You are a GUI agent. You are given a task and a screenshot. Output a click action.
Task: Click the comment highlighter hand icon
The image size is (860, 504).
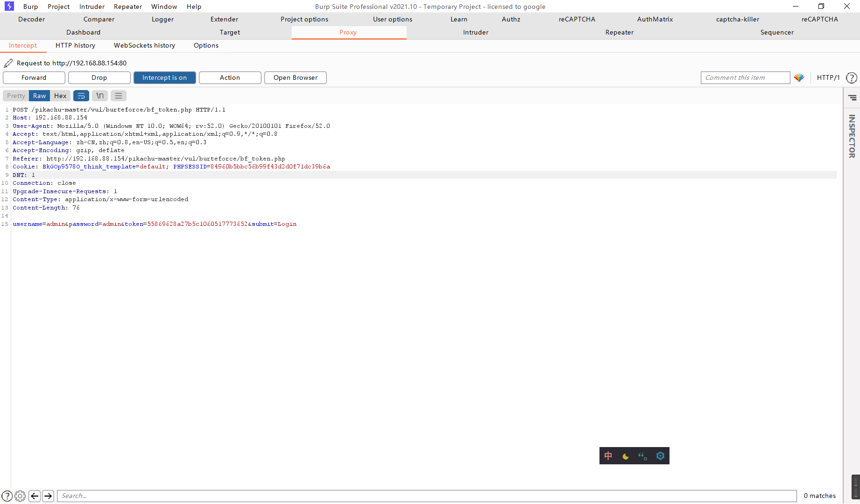pyautogui.click(x=799, y=77)
